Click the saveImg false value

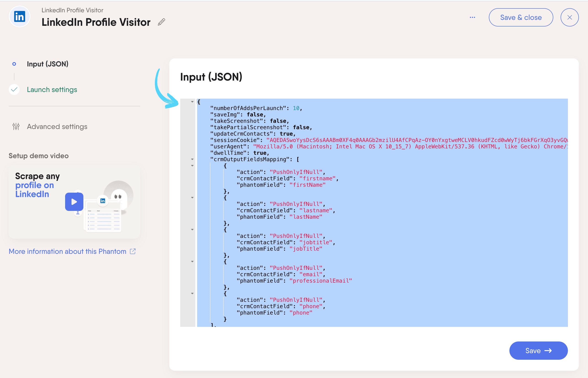pos(255,115)
